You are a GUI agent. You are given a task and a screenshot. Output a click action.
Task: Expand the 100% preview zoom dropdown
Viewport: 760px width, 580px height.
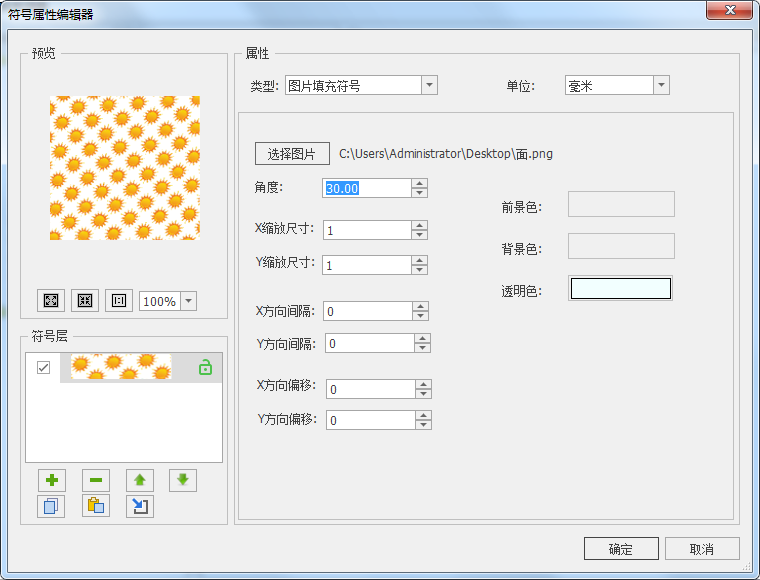(188, 301)
